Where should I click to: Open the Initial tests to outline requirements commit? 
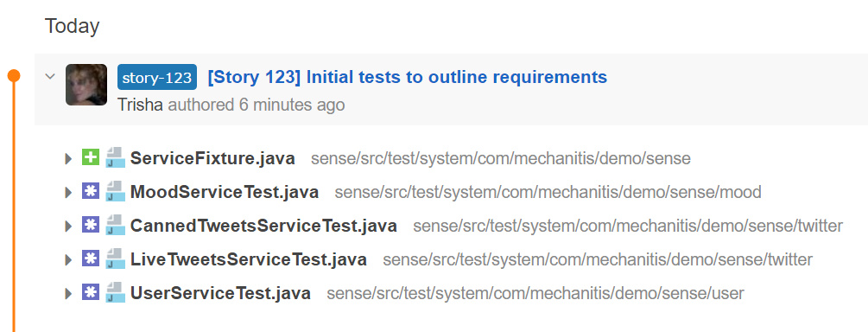(408, 77)
